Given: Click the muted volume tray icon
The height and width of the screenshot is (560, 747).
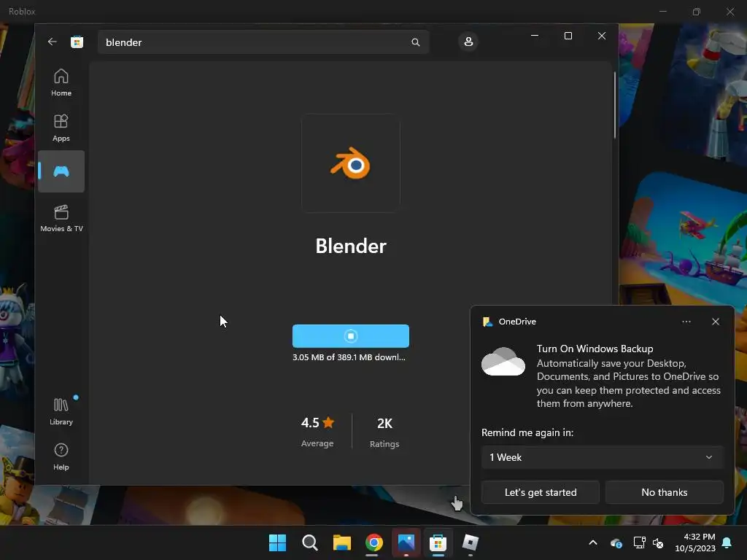Looking at the screenshot, I should point(658,542).
